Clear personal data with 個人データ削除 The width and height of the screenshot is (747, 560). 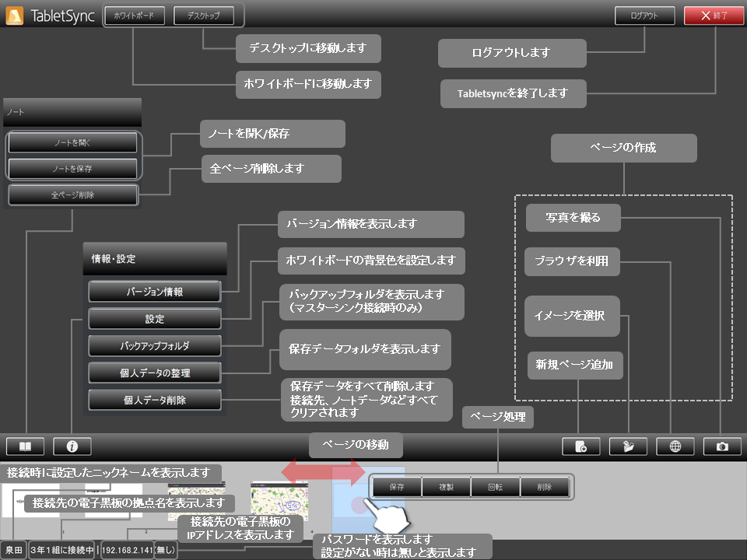coord(155,399)
